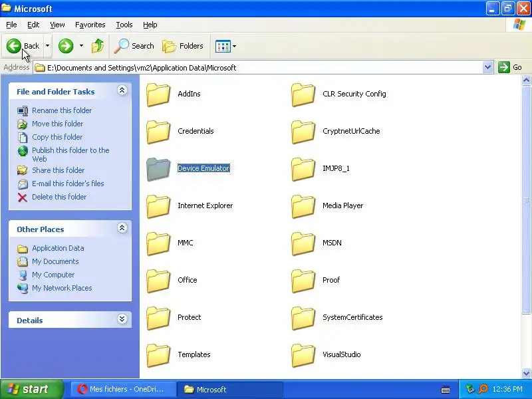Select the MMC folder icon
Screen dimensions: 532x399
click(158, 244)
